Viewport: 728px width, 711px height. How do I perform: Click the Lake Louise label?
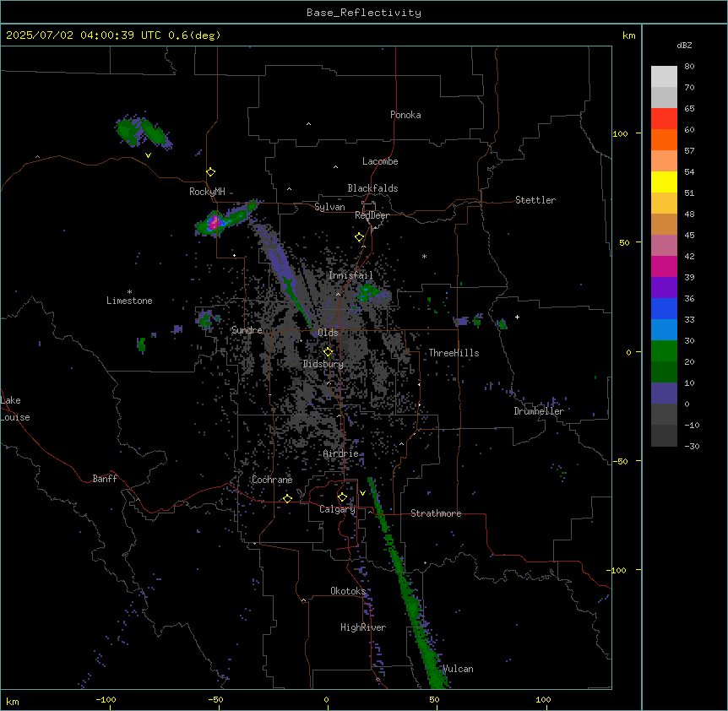15,409
